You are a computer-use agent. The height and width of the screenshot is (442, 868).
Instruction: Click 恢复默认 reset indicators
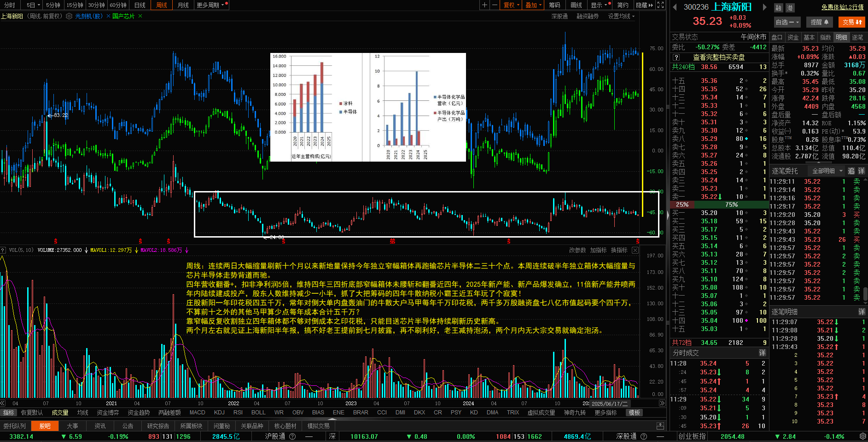(x=32, y=413)
